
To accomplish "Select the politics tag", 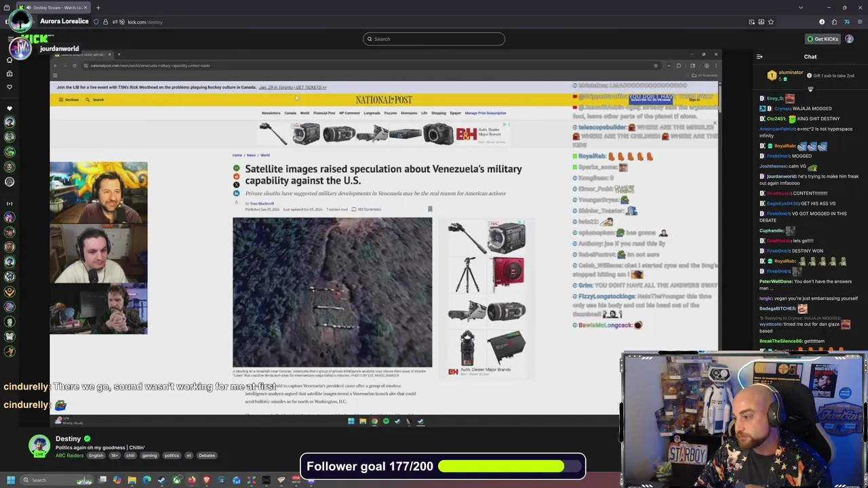I will [x=172, y=455].
